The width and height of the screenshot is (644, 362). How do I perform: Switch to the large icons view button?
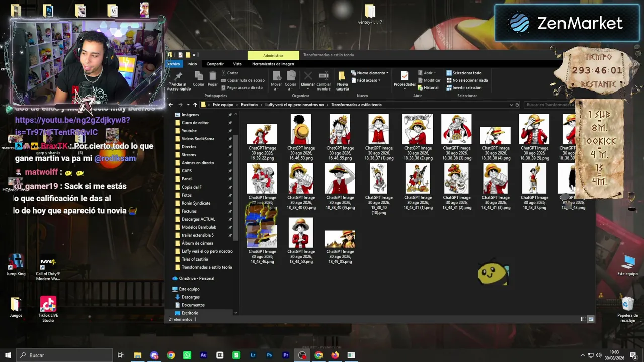[x=591, y=319]
